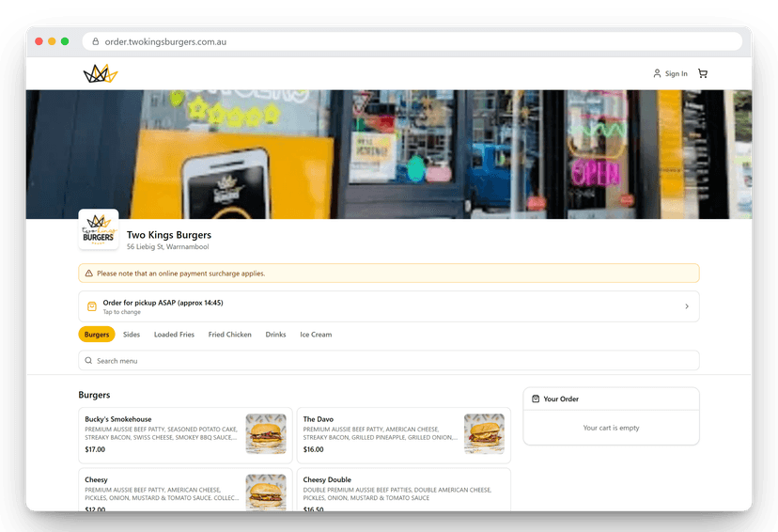
Task: Click the pickup bag icon in order row
Action: 92,306
